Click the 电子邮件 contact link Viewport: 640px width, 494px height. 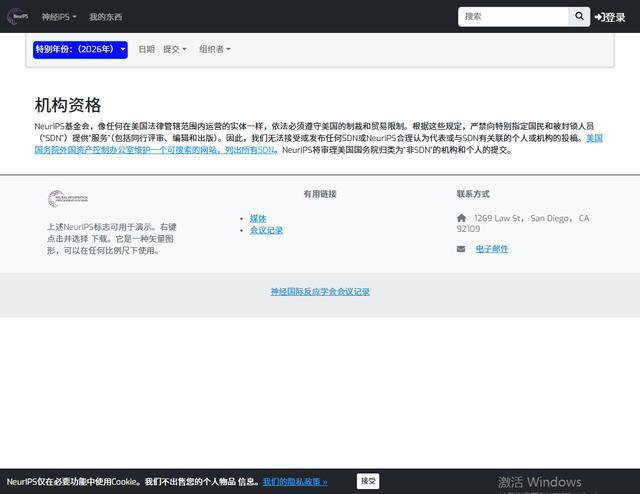point(491,249)
